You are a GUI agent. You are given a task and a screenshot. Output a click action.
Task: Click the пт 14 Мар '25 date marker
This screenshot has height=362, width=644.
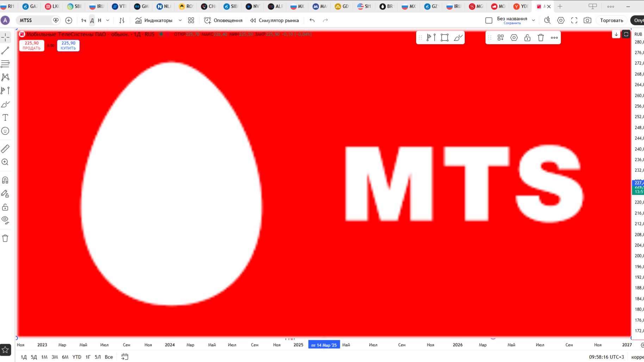point(323,345)
